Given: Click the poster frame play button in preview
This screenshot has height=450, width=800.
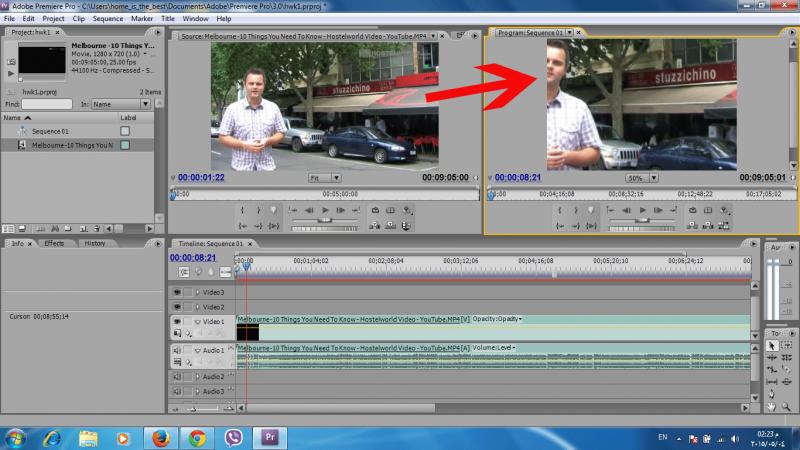Looking at the screenshot, I should pos(11,74).
